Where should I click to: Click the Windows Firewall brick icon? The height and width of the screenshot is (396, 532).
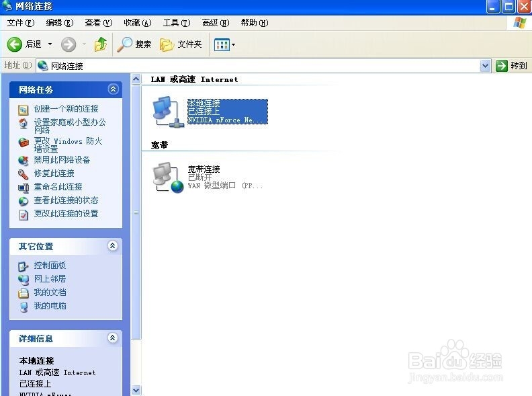pos(23,143)
